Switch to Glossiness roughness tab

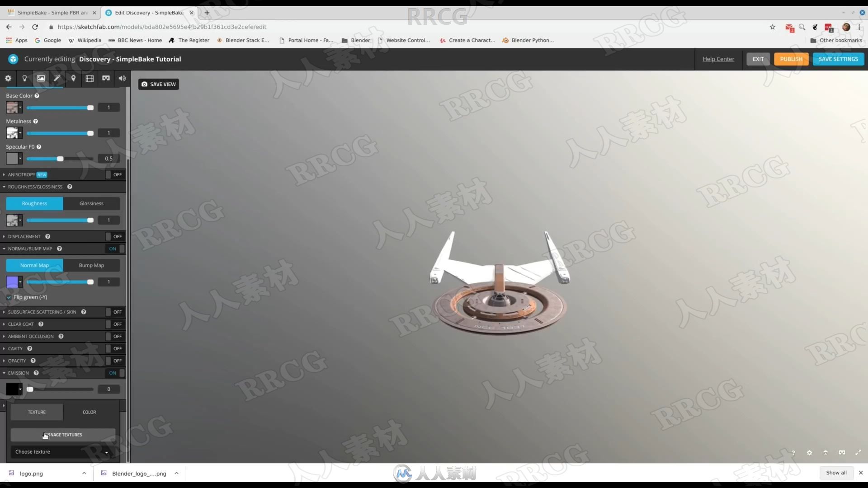point(91,203)
